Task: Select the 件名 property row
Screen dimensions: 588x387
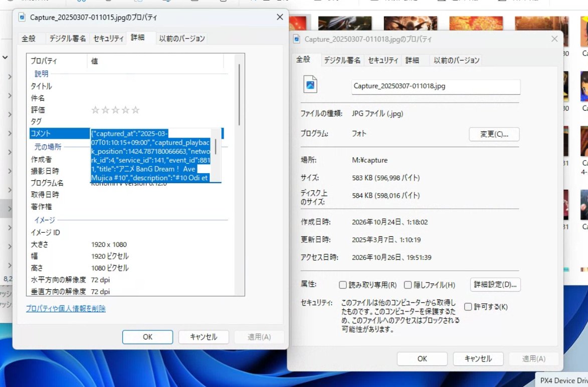Action: click(127, 98)
